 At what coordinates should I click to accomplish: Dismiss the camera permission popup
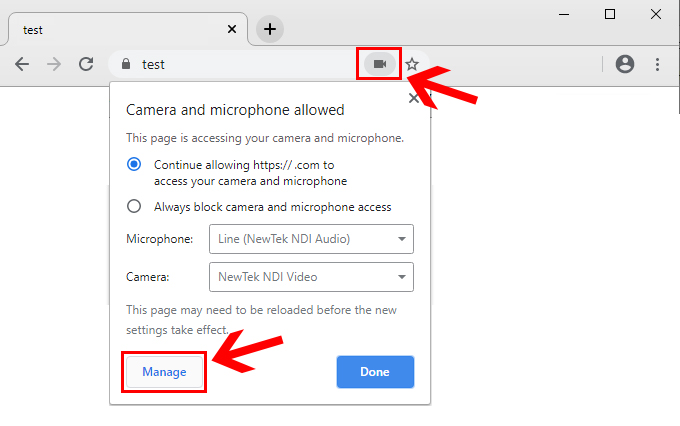click(414, 98)
